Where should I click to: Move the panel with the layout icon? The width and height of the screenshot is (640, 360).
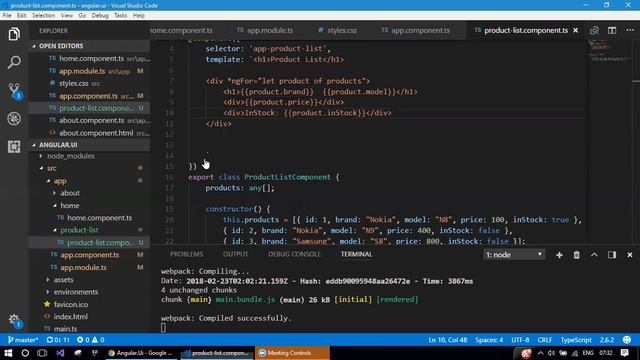coord(612,255)
